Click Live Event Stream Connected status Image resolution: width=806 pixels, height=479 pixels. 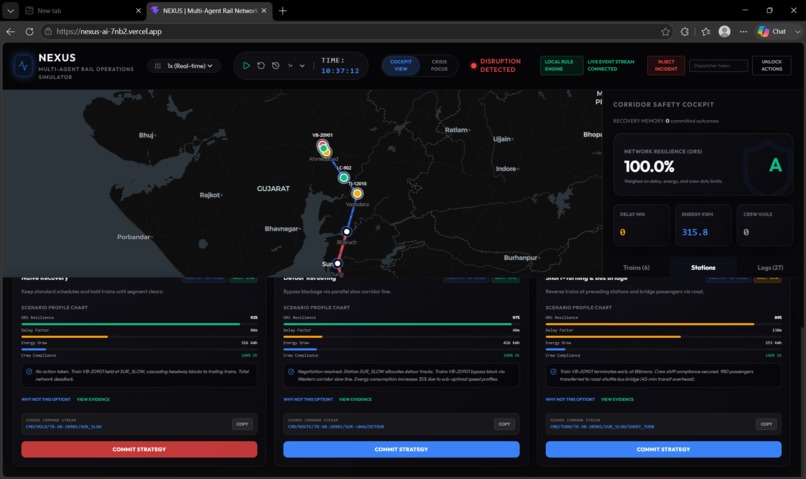point(611,65)
